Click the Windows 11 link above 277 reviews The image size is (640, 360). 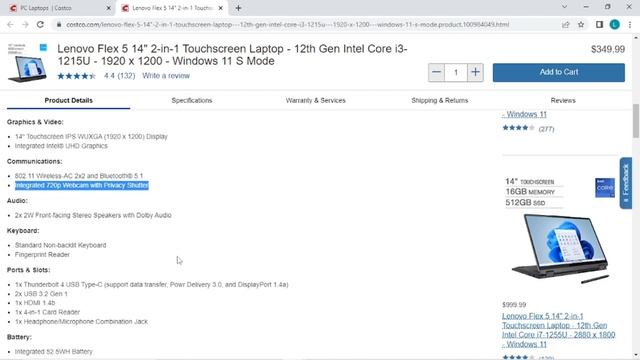(524, 114)
